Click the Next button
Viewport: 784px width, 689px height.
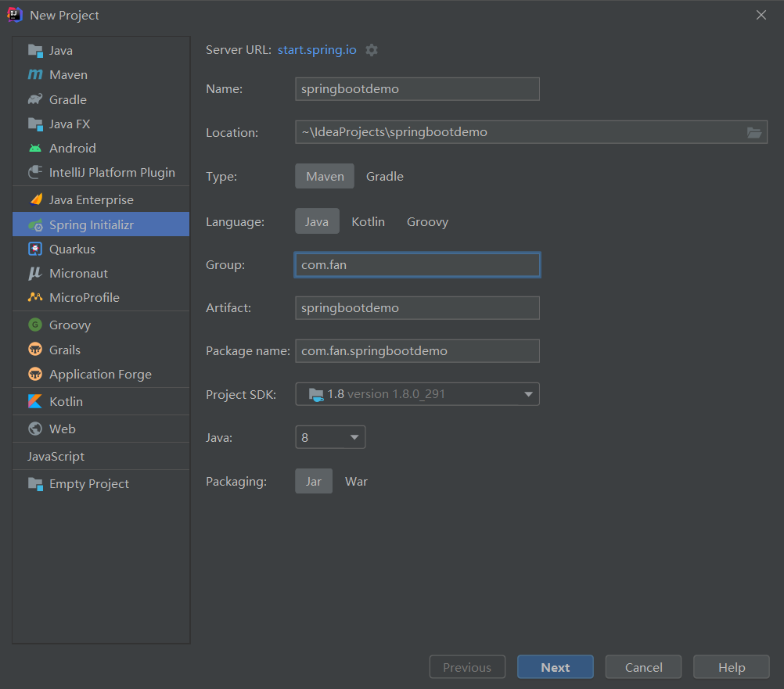point(555,667)
